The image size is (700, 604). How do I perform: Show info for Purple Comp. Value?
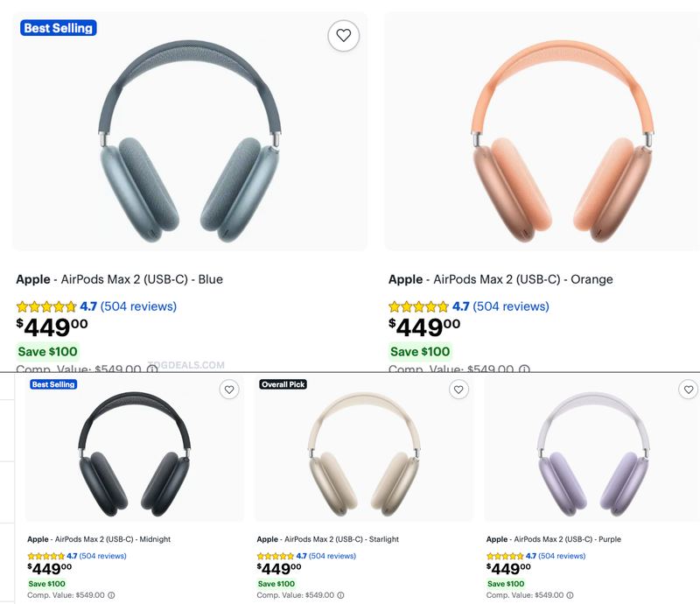[570, 595]
